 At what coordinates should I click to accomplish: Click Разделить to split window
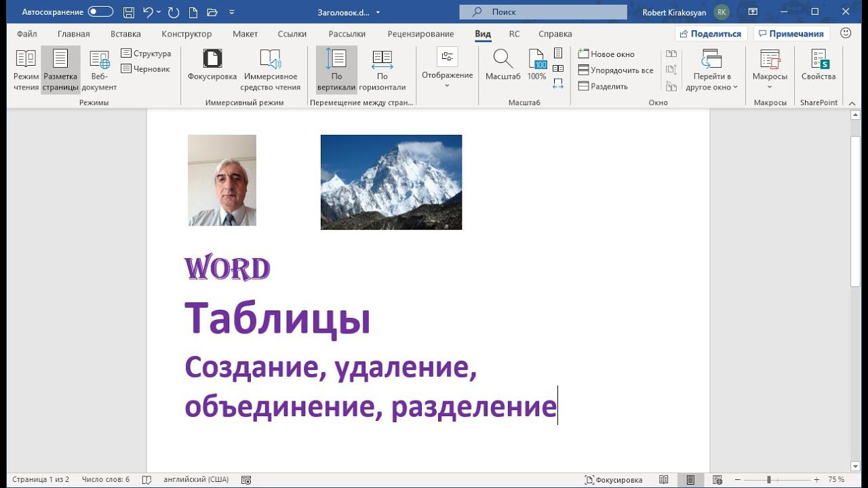[x=603, y=86]
